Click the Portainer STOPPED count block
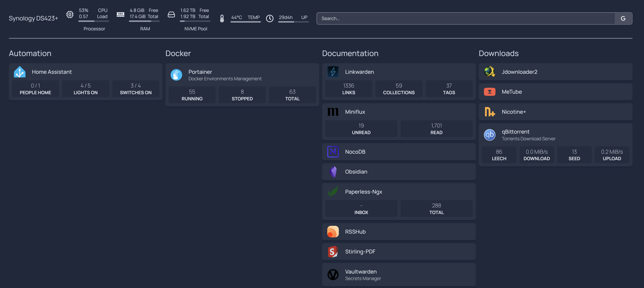 (242, 95)
